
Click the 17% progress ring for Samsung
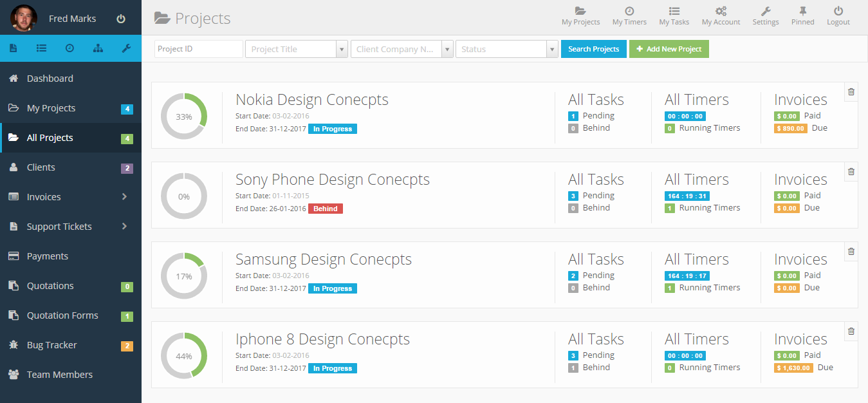(184, 276)
